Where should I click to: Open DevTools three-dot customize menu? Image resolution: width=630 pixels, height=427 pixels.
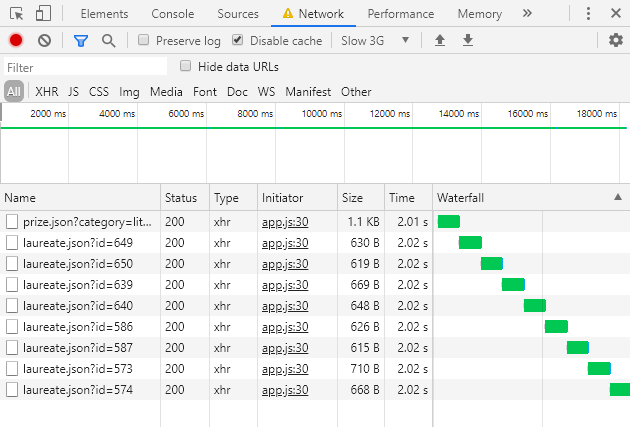(587, 14)
